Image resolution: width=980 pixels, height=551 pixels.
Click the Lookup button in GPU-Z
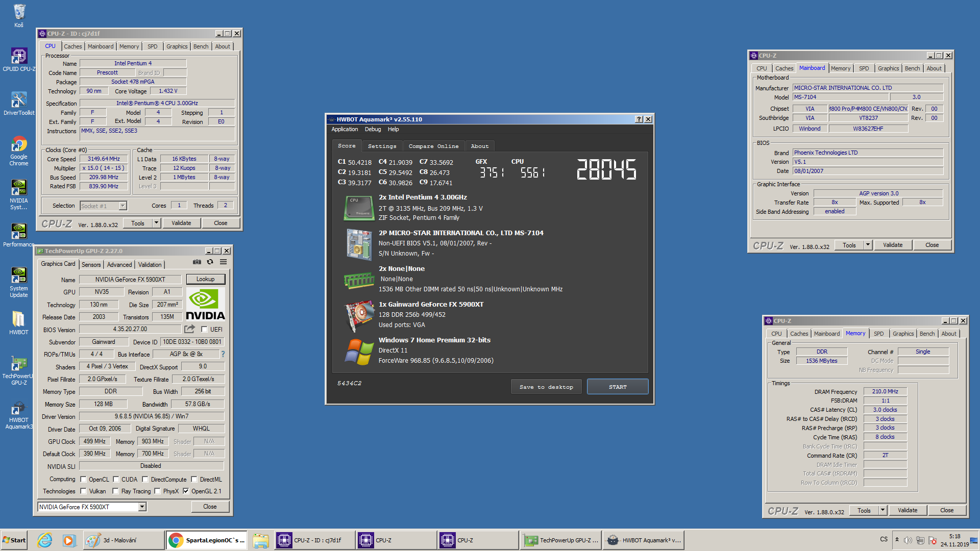point(205,279)
